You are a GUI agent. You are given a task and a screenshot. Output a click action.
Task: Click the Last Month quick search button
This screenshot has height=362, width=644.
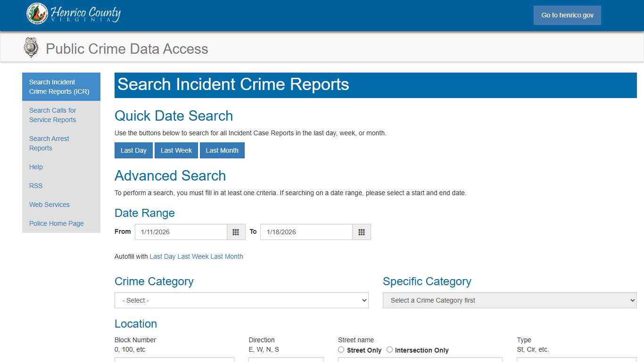(x=222, y=150)
